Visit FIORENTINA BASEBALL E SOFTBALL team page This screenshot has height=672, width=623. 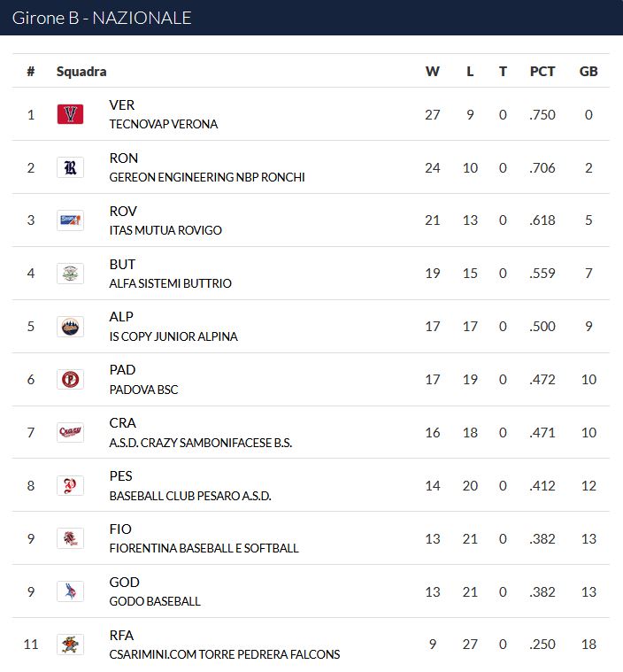[204, 549]
